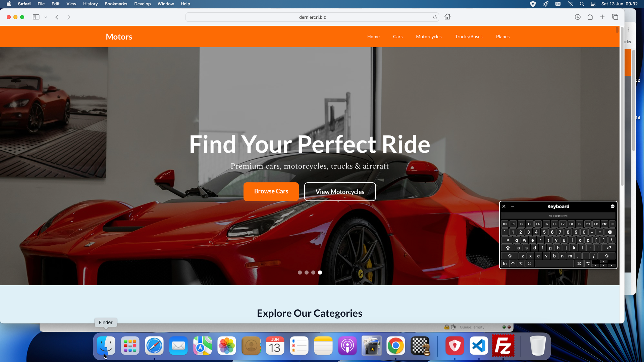Image resolution: width=644 pixels, height=362 pixels.
Task: Open the Bookmarks menu
Action: (x=116, y=4)
